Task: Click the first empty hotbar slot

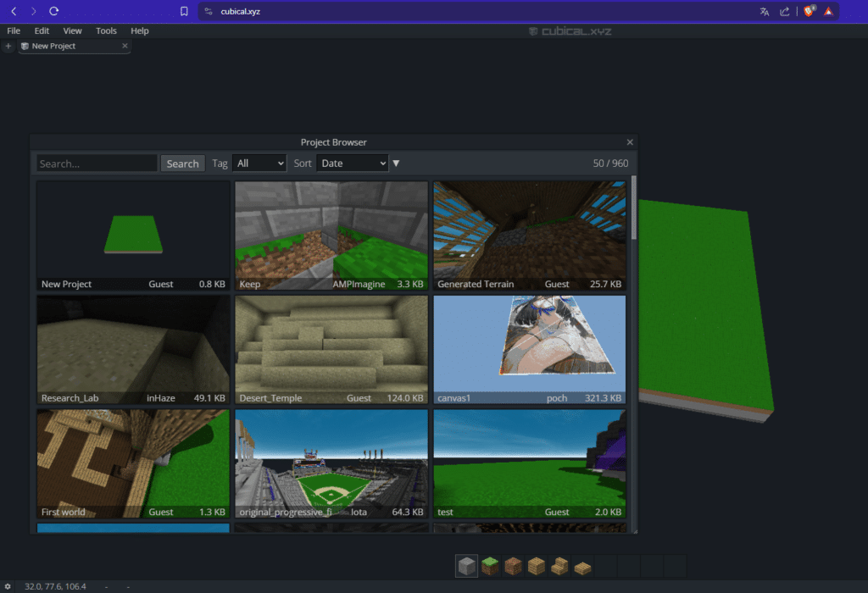Action: click(605, 566)
